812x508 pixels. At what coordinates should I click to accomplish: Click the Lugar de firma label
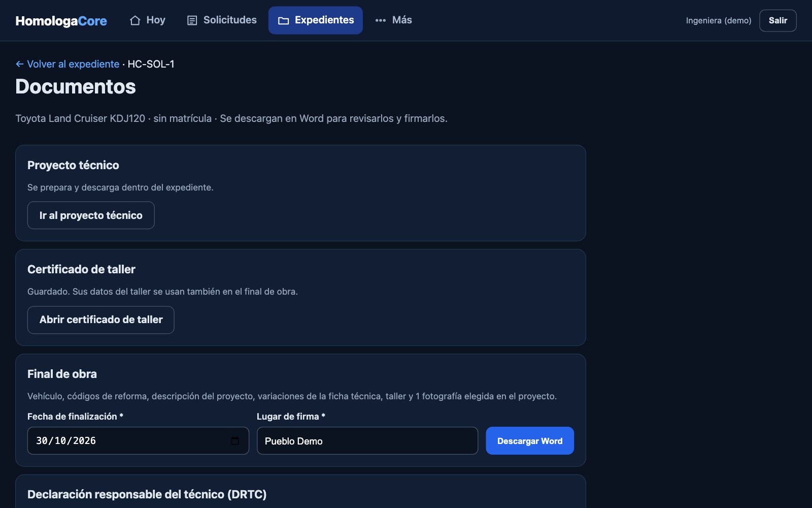pos(291,417)
